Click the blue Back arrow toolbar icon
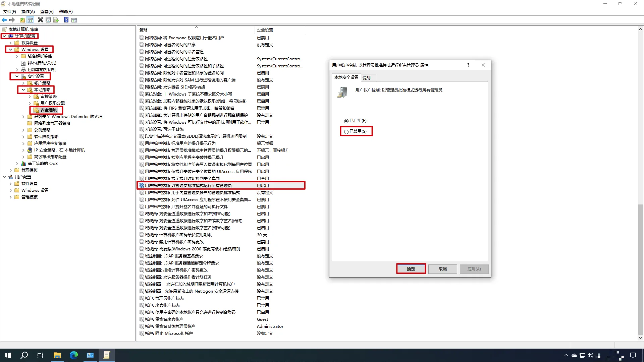Viewport: 644px width, 362px height. pyautogui.click(x=4, y=20)
